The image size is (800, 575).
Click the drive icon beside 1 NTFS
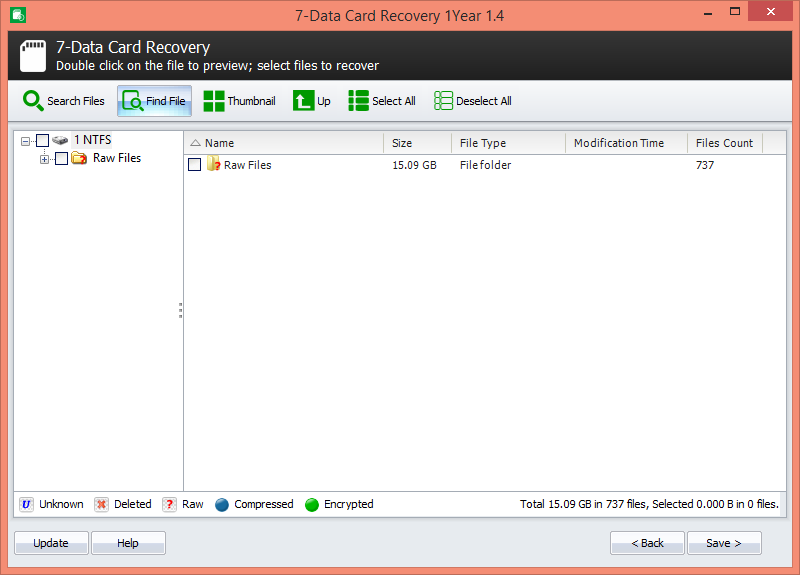click(x=60, y=140)
